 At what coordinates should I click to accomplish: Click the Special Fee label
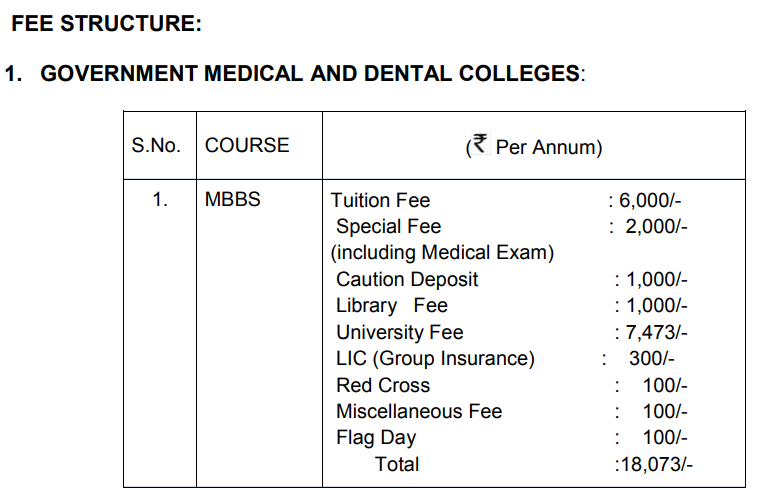(x=388, y=227)
